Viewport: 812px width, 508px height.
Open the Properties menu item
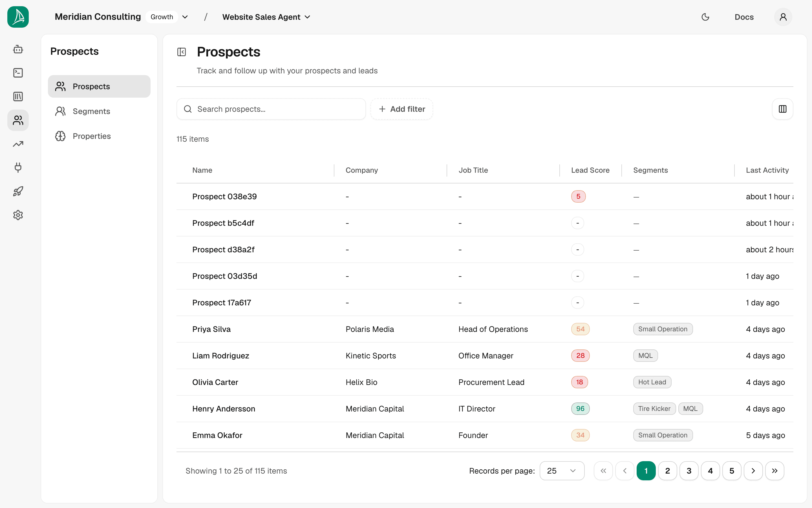[x=99, y=136]
